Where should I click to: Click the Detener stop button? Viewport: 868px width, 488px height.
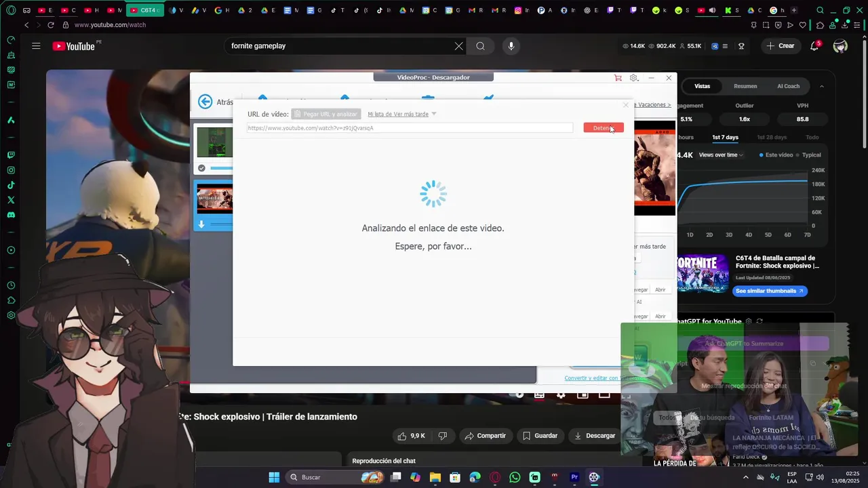click(x=604, y=128)
